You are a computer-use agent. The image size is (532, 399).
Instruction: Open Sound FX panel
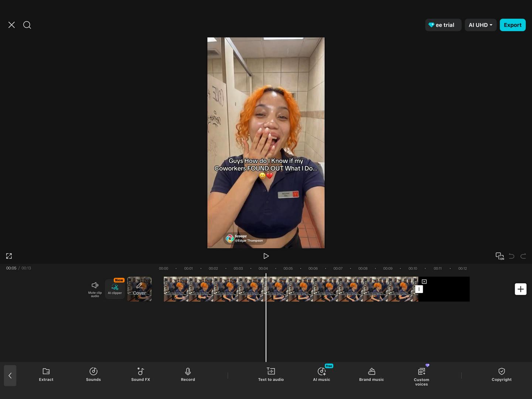click(x=140, y=374)
